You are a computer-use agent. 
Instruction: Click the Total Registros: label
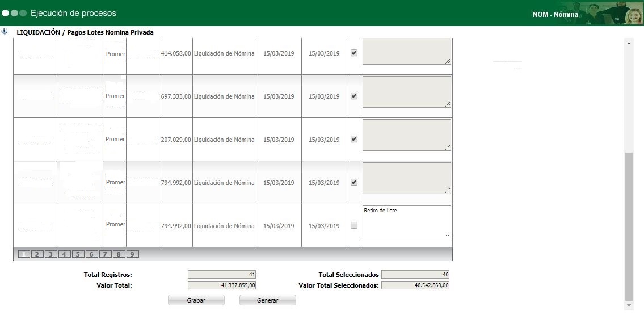108,275
